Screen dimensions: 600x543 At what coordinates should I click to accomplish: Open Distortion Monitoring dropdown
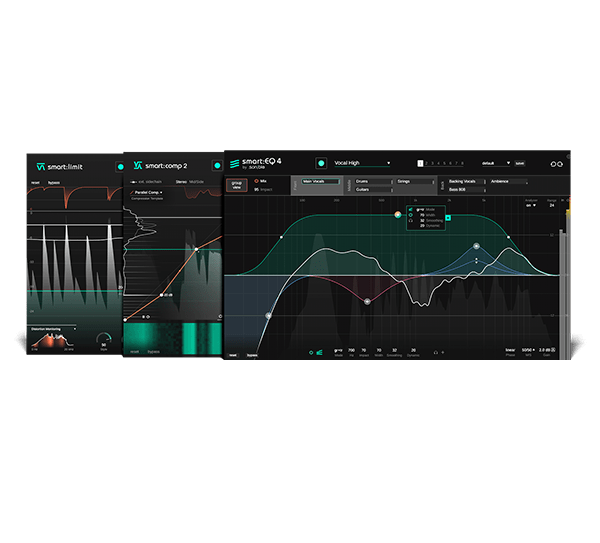coord(53,329)
